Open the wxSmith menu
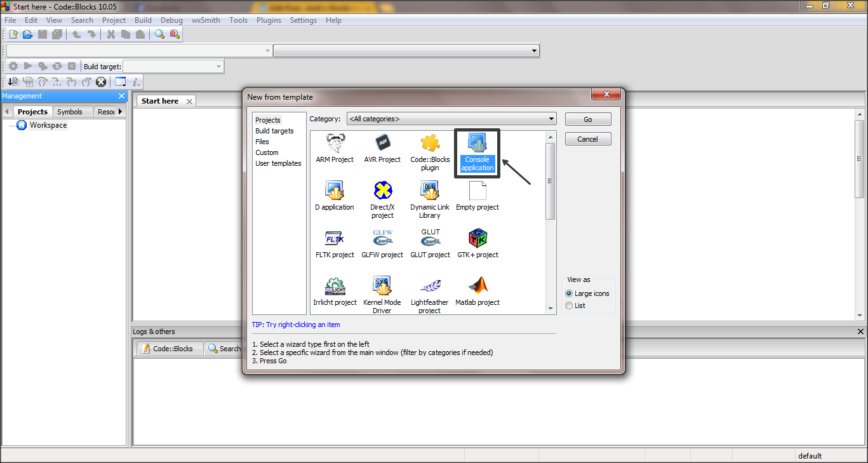The width and height of the screenshot is (868, 463). coord(206,20)
